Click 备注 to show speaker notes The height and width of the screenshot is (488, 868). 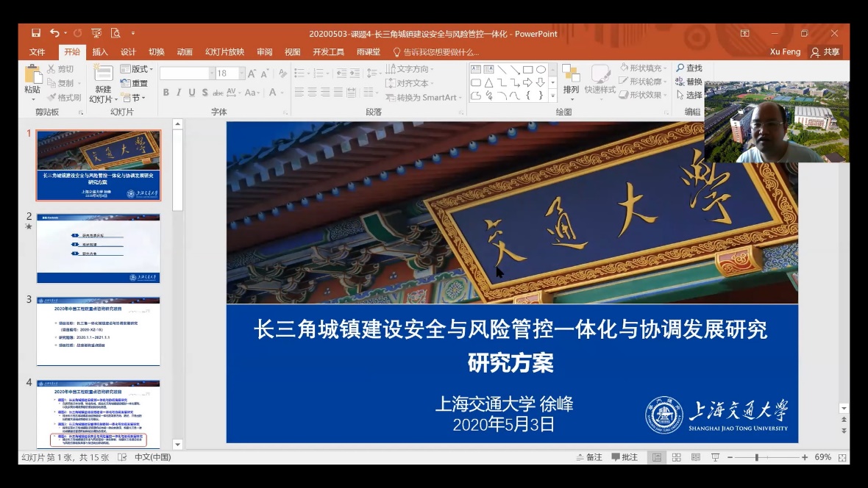tap(590, 457)
